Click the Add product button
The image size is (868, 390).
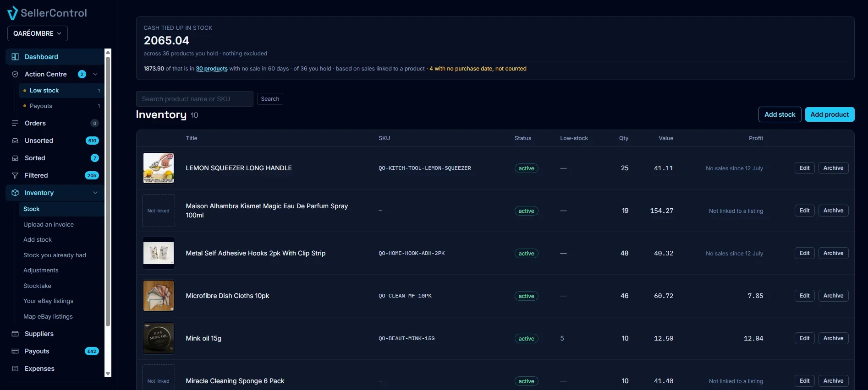830,114
